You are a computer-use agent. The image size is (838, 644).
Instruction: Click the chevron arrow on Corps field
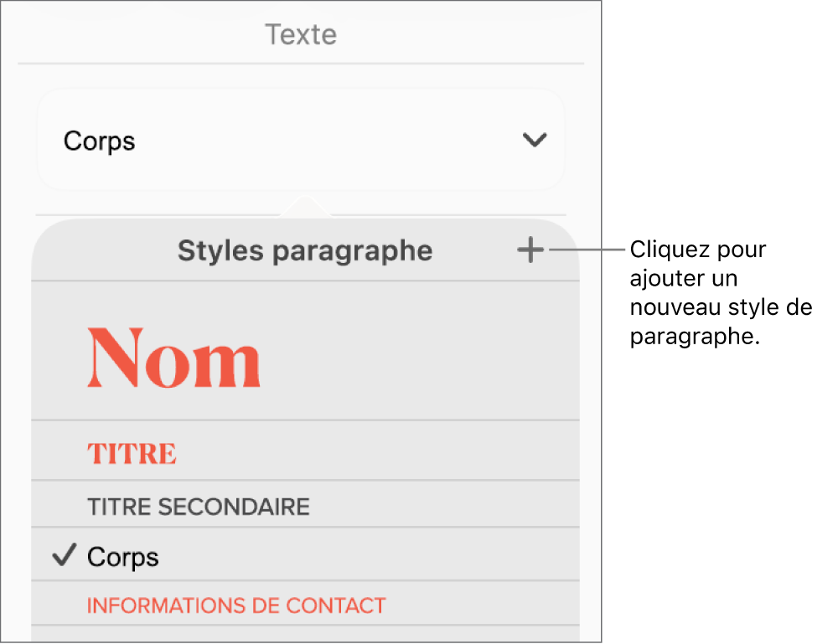(x=535, y=140)
